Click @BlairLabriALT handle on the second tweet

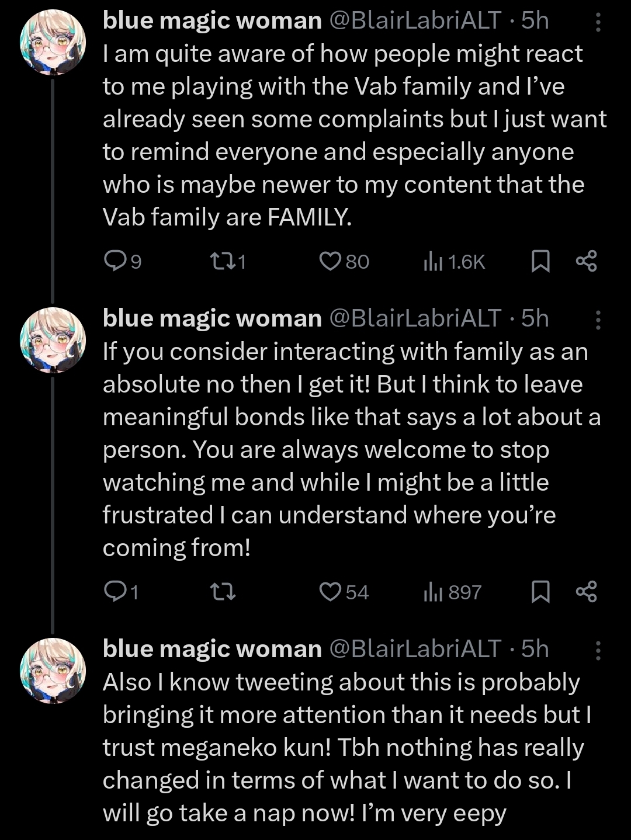tap(415, 319)
